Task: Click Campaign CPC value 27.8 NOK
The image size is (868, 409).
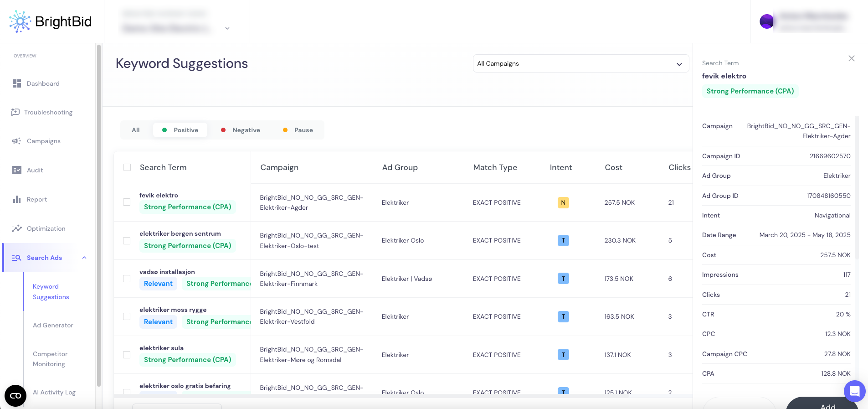Action: (x=837, y=354)
